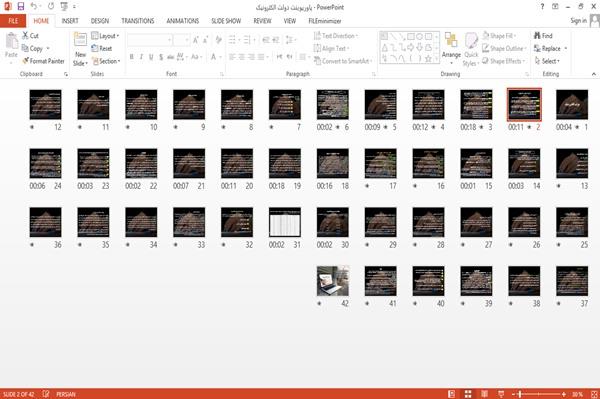Click the Underline formatting button
Image resolution: width=600 pixels, height=399 pixels.
point(151,57)
